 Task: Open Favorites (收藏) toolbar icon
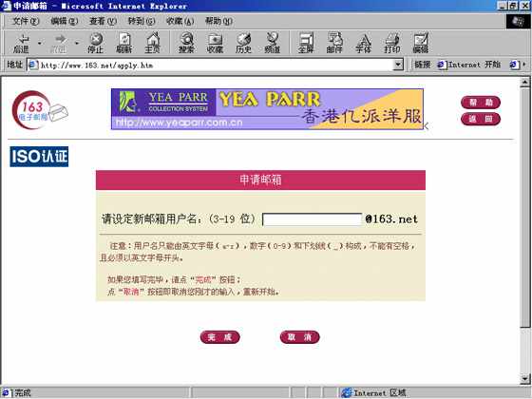(215, 43)
